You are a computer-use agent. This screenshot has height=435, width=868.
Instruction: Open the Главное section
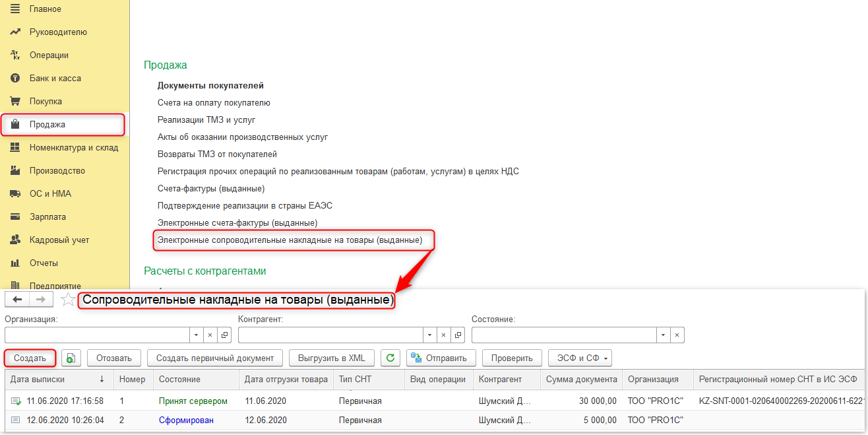pos(46,9)
